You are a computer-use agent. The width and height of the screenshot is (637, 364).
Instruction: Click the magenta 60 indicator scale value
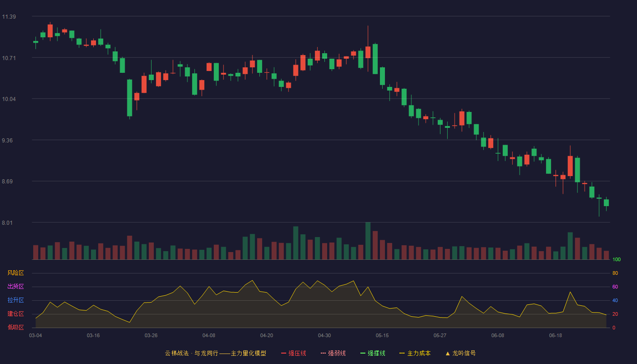(615, 287)
